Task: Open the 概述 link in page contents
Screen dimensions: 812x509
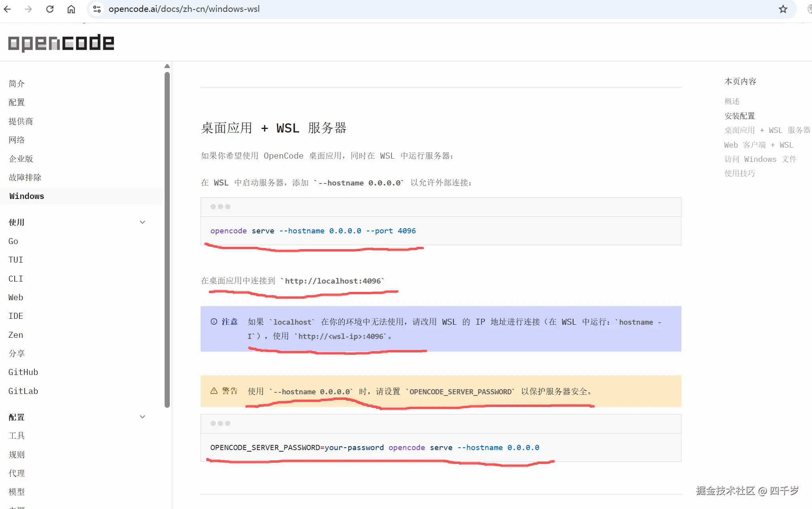Action: pos(732,101)
